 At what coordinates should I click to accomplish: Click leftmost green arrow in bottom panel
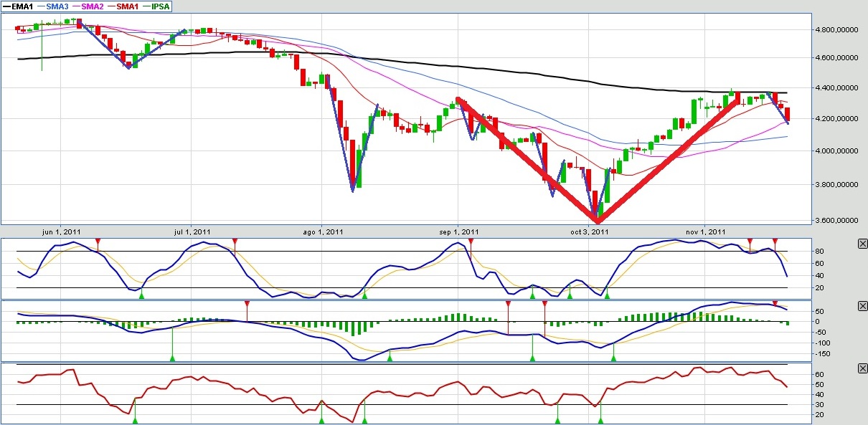click(x=135, y=419)
